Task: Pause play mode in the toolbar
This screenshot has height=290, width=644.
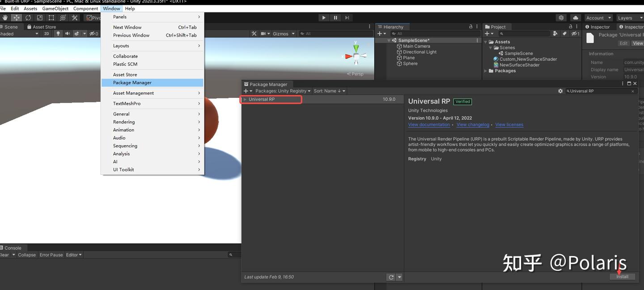Action: [335, 17]
